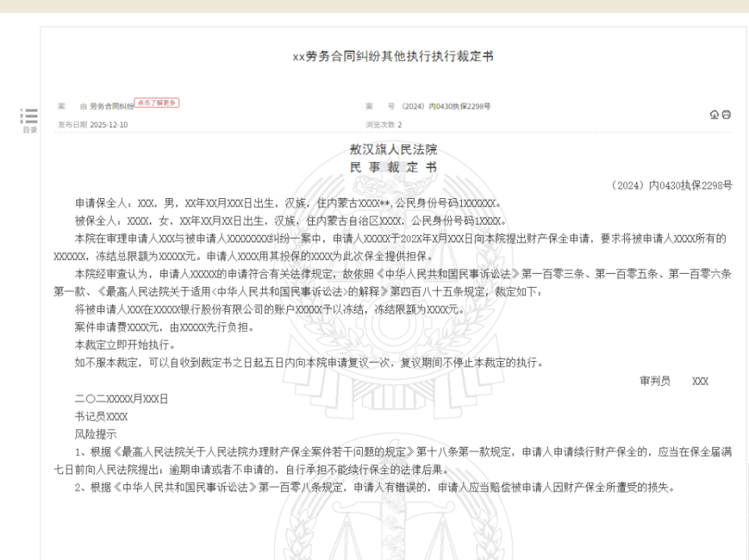Print the ruling using the printer icon

click(x=726, y=115)
